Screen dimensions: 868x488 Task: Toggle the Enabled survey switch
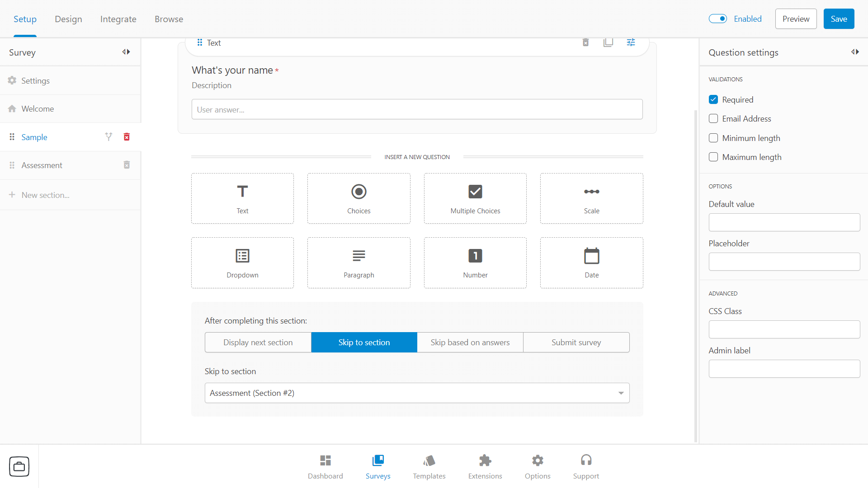pyautogui.click(x=718, y=19)
